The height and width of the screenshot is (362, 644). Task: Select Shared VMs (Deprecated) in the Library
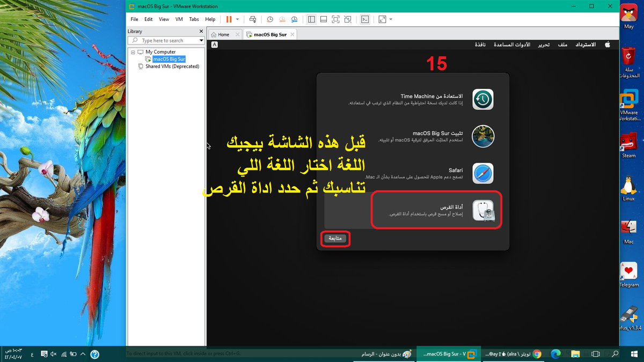point(172,67)
